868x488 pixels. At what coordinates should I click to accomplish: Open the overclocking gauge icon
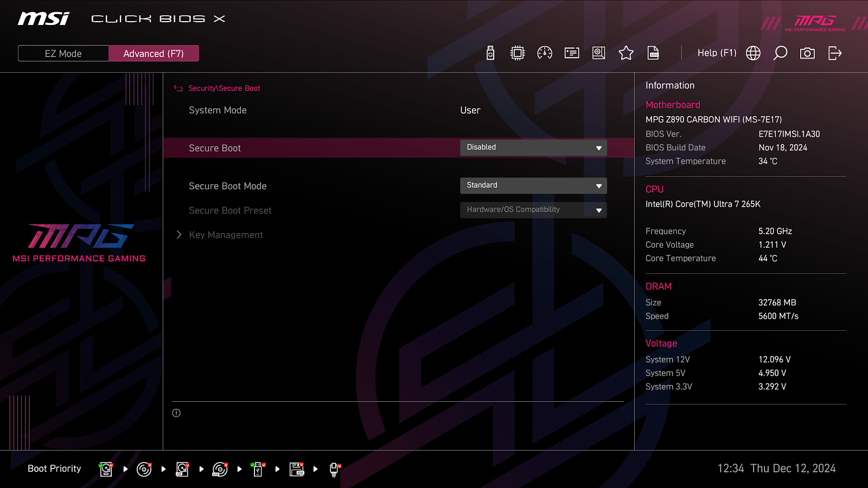tap(545, 53)
